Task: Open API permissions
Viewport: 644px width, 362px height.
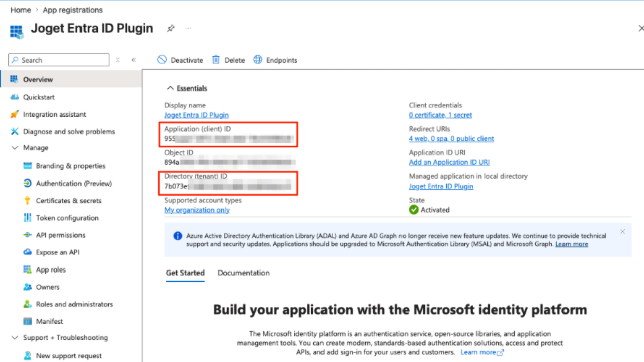Action: [60, 235]
